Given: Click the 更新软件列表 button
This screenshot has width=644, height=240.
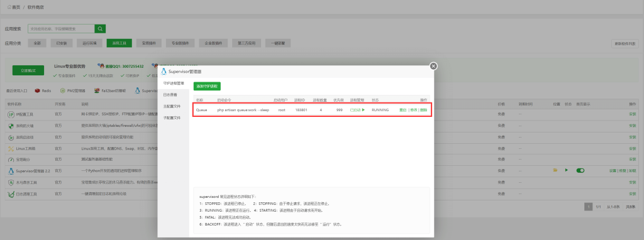Looking at the screenshot, I should [x=625, y=43].
